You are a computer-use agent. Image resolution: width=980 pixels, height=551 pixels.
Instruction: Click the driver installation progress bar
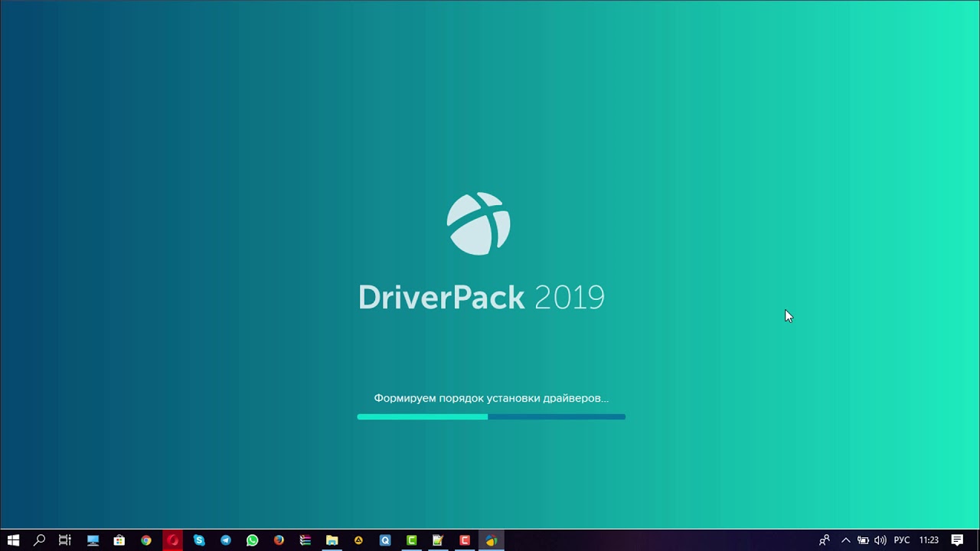[491, 417]
